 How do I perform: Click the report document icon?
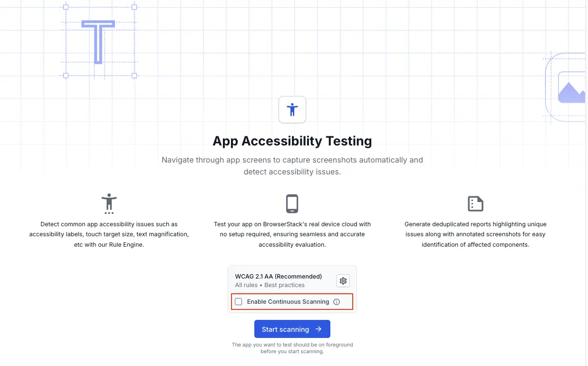coord(475,204)
